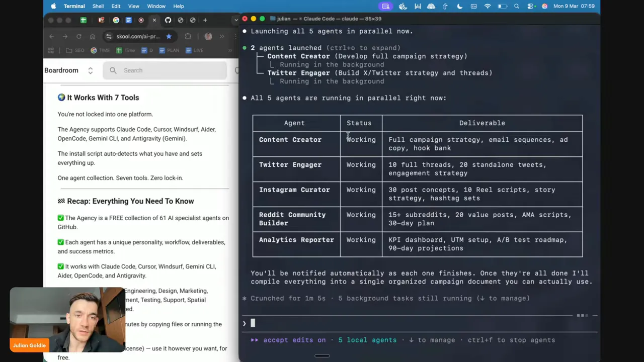Screen dimensions: 644x362
Task: Open the Shell menu
Action: pyautogui.click(x=98, y=6)
